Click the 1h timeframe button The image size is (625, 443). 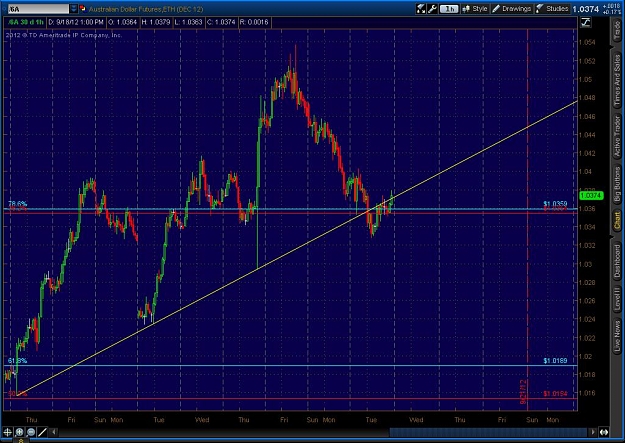(x=449, y=9)
